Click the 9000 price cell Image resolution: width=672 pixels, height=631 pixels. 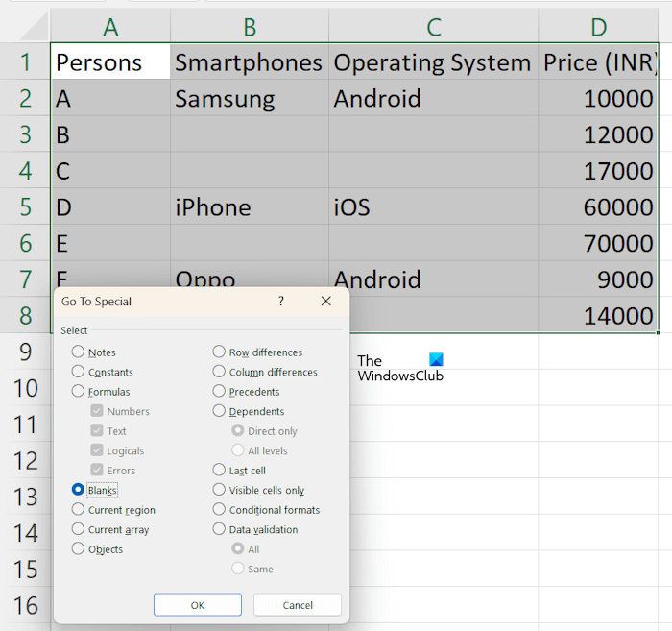coord(599,279)
